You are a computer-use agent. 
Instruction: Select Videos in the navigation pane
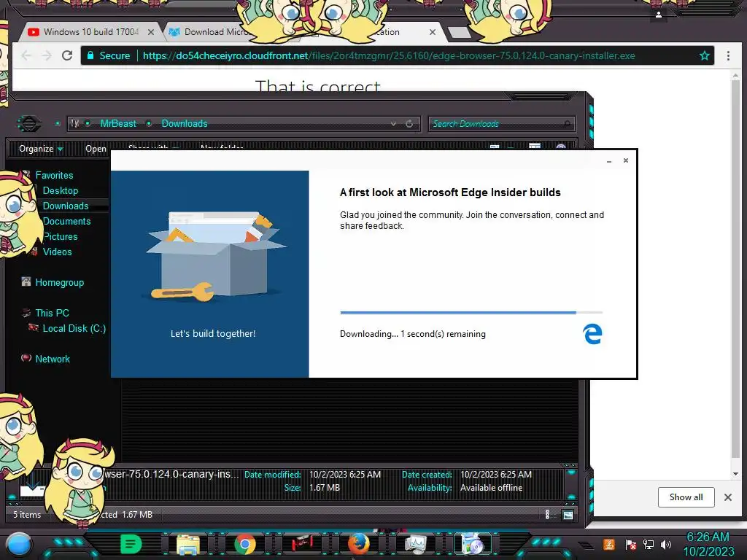[57, 252]
